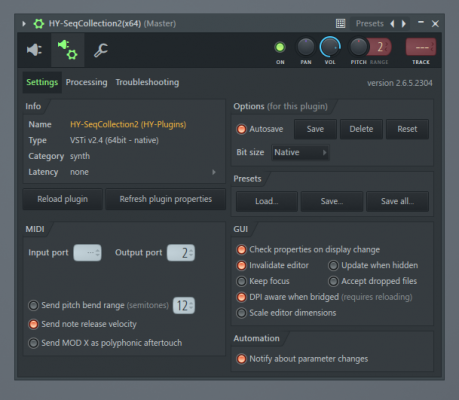The height and width of the screenshot is (400, 459).
Task: Open the plugin menu arrow in title bar
Action: (24, 24)
